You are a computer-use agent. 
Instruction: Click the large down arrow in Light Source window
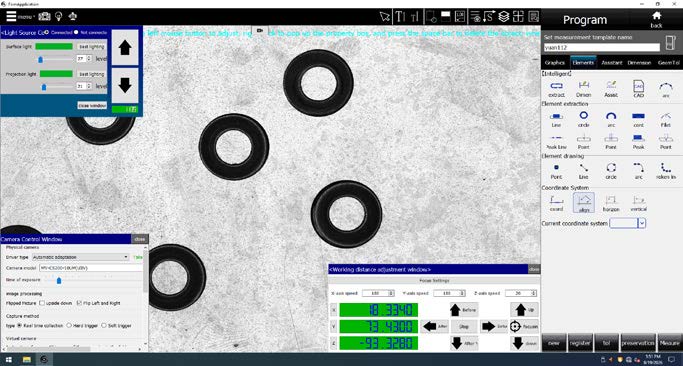point(125,85)
